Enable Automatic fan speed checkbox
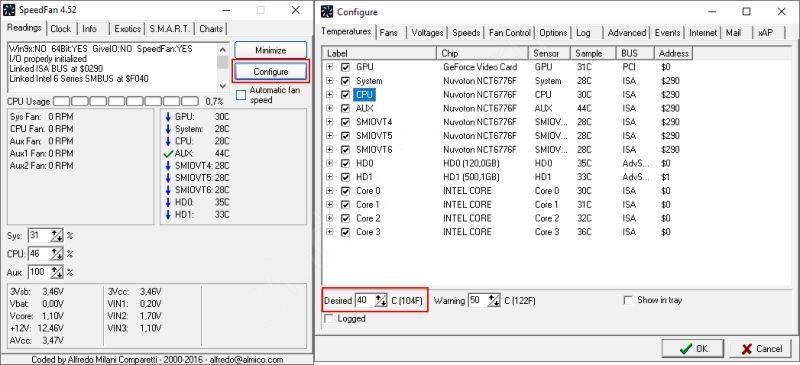This screenshot has width=800, height=365. tap(241, 95)
